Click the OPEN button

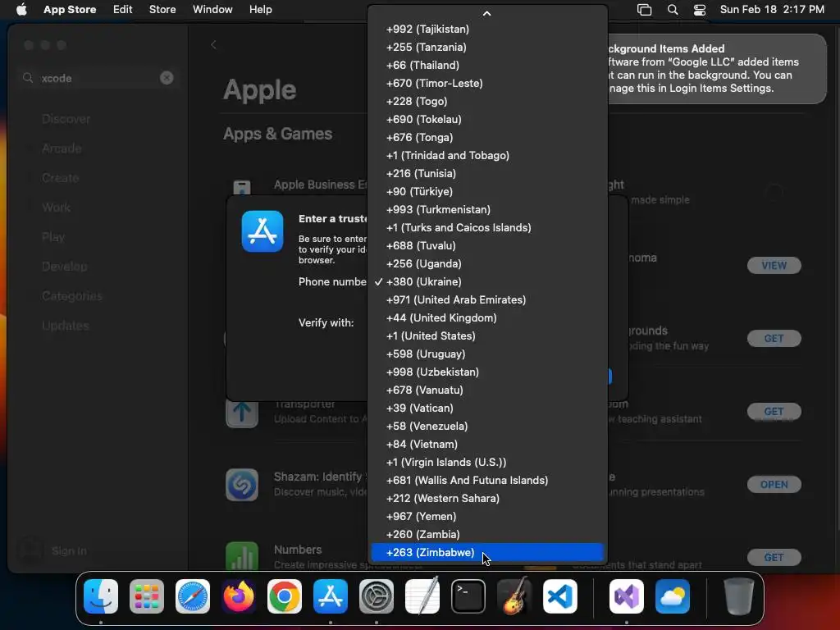pyautogui.click(x=774, y=484)
